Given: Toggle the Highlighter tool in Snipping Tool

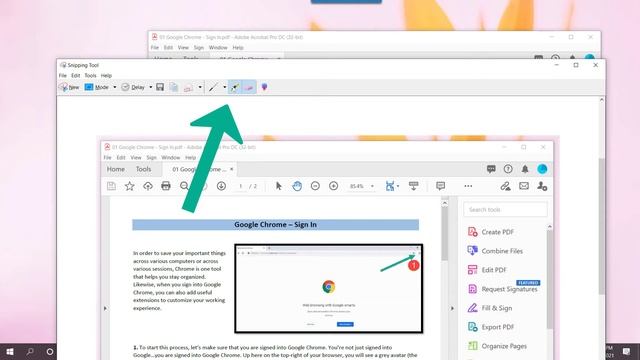Looking at the screenshot, I should click(x=235, y=87).
